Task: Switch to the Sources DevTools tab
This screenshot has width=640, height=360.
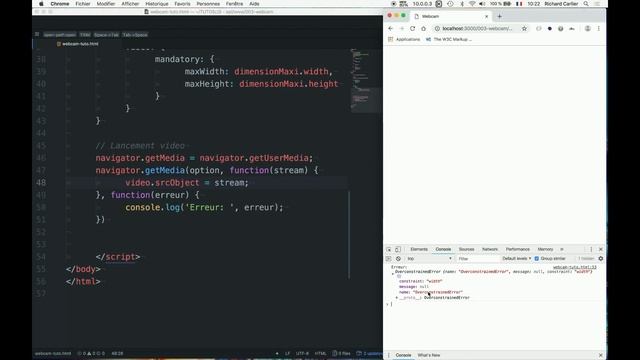Action: 466,249
